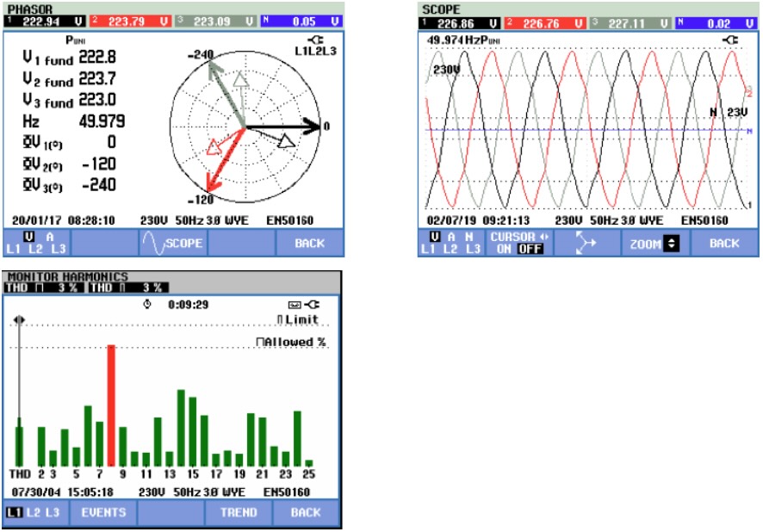Click gray phase 3 reading 227.11 V in Scope
This screenshot has height=532, width=763.
630,23
